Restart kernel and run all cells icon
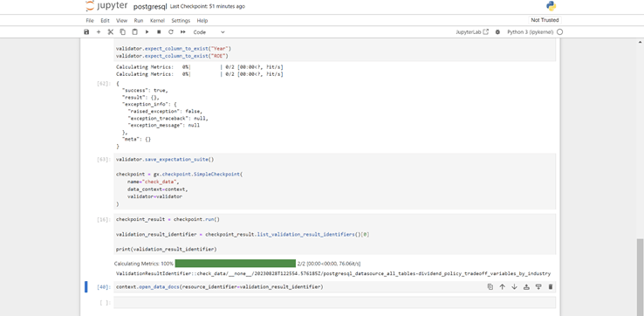Screen dimensions: 644x316 182,32
